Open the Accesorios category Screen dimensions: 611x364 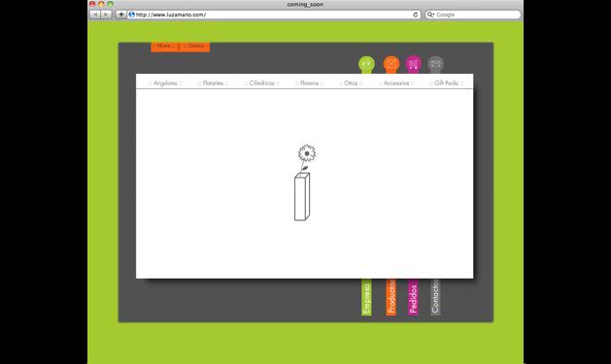[x=396, y=83]
